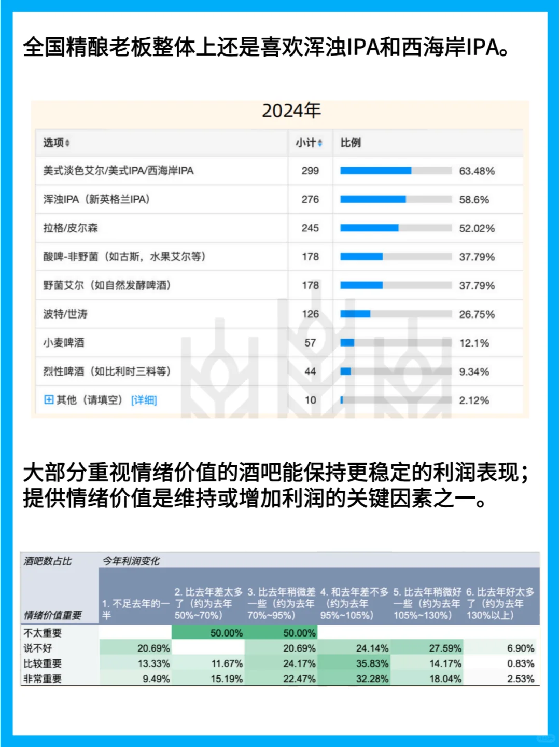Click the 58.6% progress bar
Viewport: 560px width, 747px height.
pyautogui.click(x=396, y=199)
